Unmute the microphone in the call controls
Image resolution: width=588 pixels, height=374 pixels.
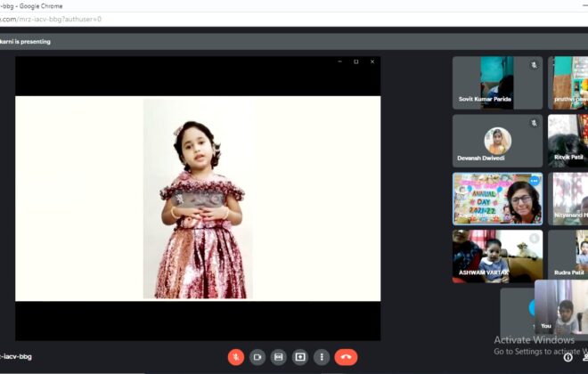click(x=236, y=357)
